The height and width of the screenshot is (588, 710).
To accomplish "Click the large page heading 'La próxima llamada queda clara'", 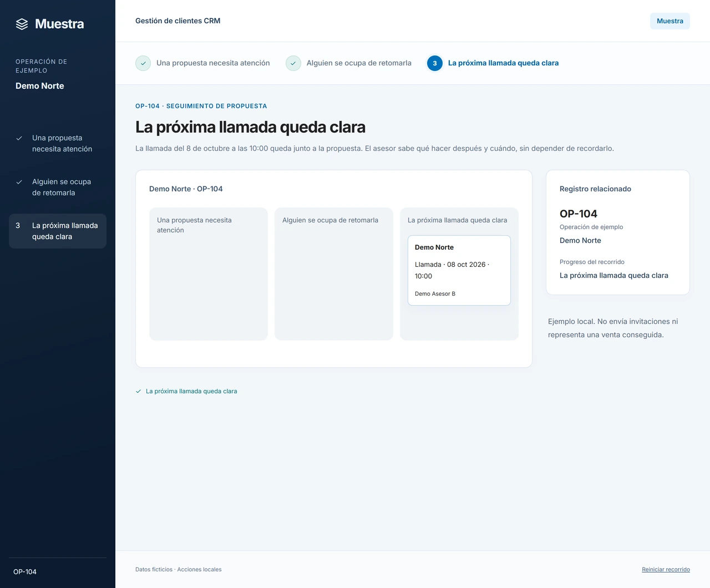I will [251, 127].
